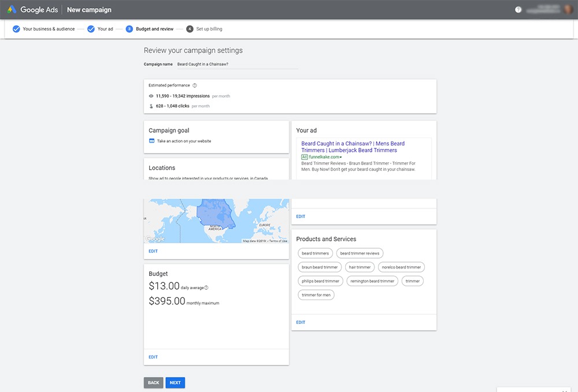Open the help icon in the top bar
Image resolution: width=578 pixels, height=392 pixels.
518,10
